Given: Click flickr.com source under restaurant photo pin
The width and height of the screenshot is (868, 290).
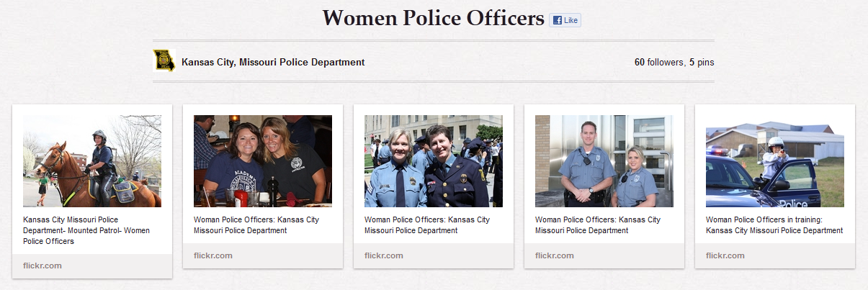Looking at the screenshot, I should pos(213,255).
